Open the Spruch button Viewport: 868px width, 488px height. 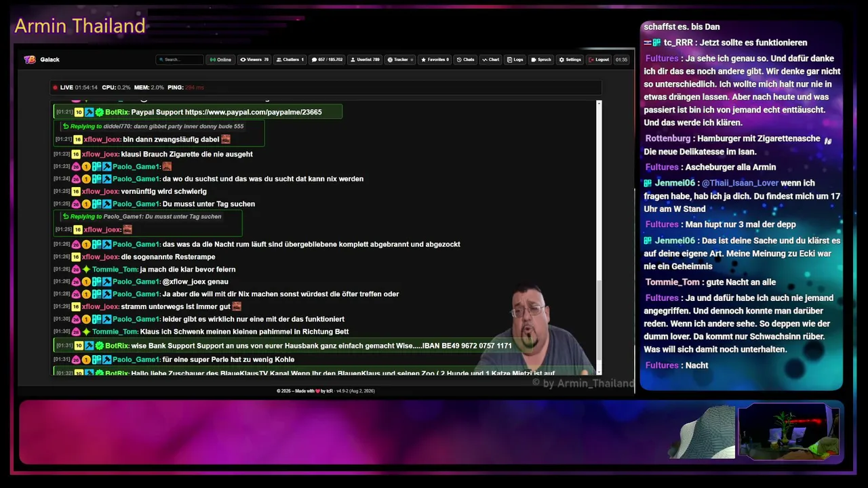click(x=541, y=60)
